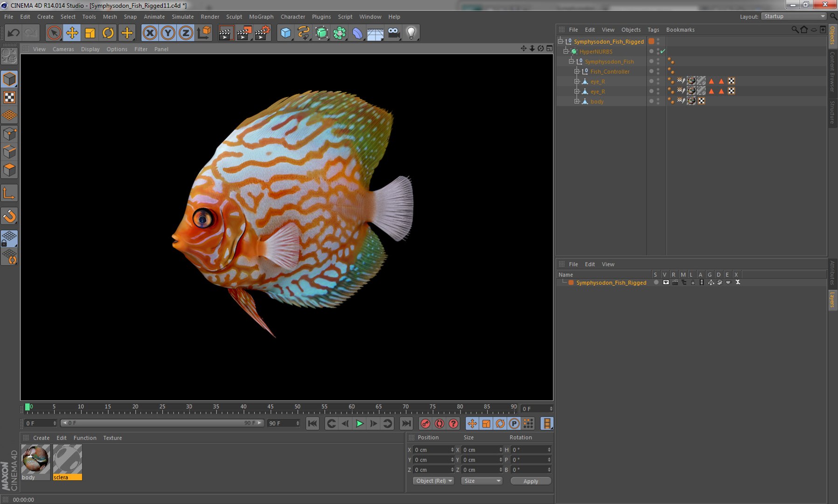The width and height of the screenshot is (838, 504).
Task: Open the Layout Startup dropdown
Action: tap(794, 16)
